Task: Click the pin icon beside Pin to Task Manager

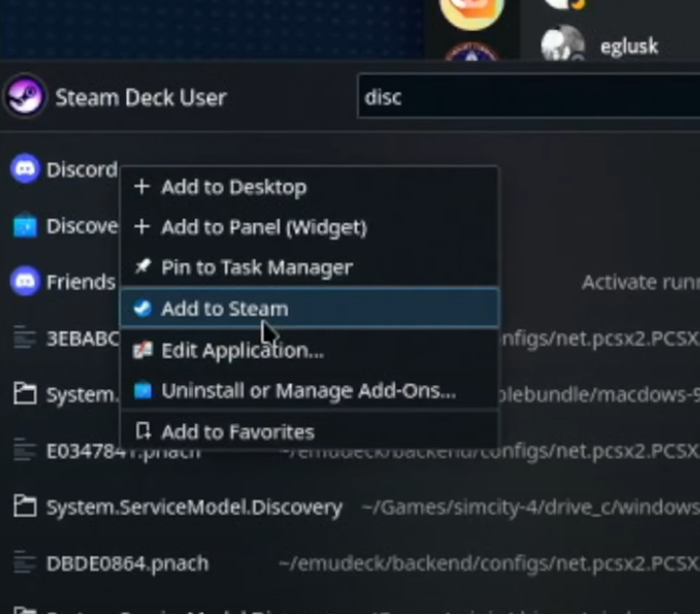Action: (x=142, y=266)
